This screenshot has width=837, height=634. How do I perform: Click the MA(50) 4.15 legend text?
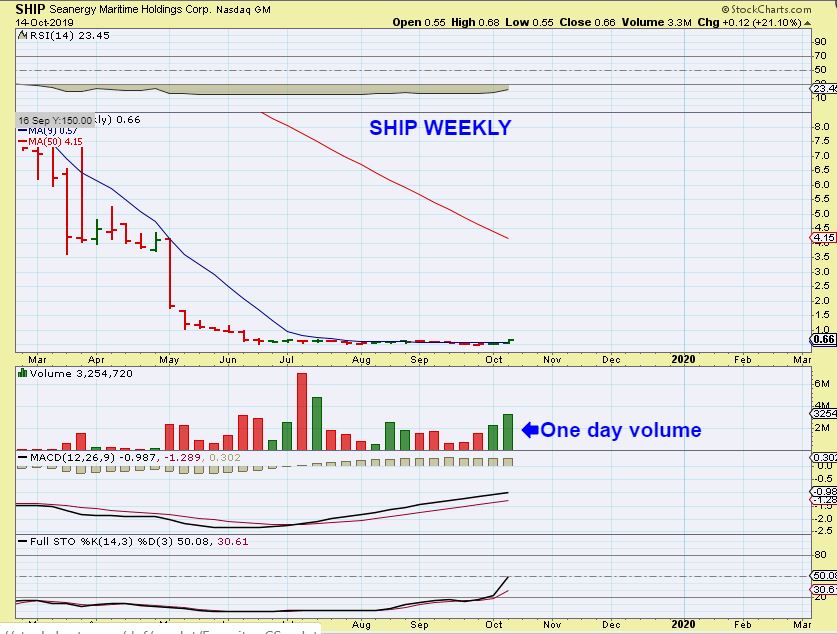[55, 141]
